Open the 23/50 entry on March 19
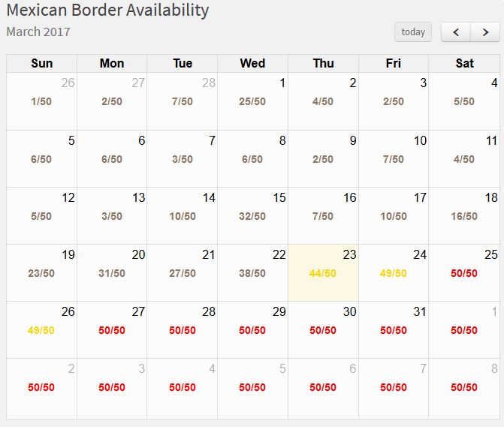504x427 pixels. pyautogui.click(x=41, y=273)
